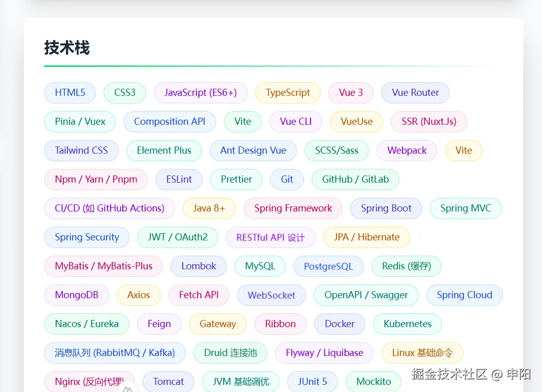This screenshot has height=392, width=542.
Task: Click the Ribbon tag
Action: [280, 324]
